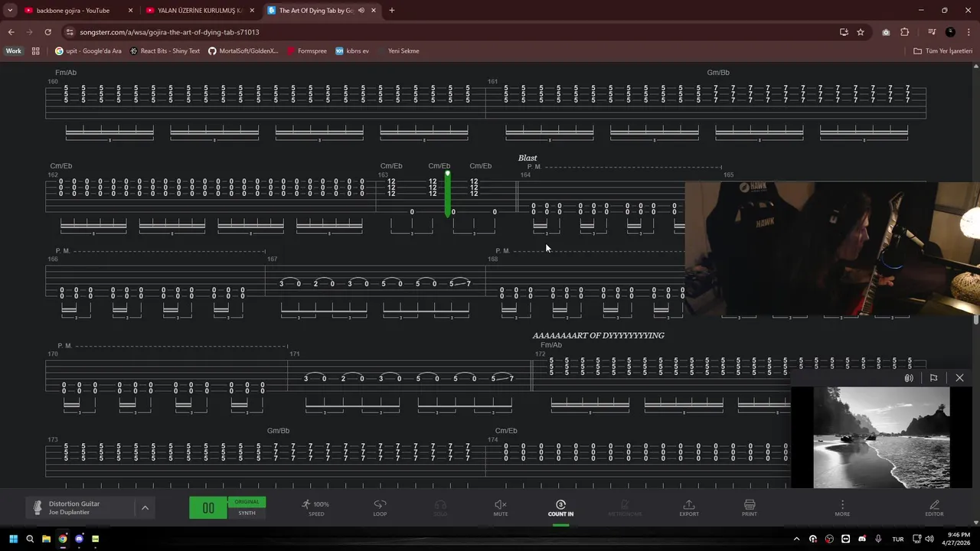Open a new browser tab
Screen dimensions: 980x551
392,11
